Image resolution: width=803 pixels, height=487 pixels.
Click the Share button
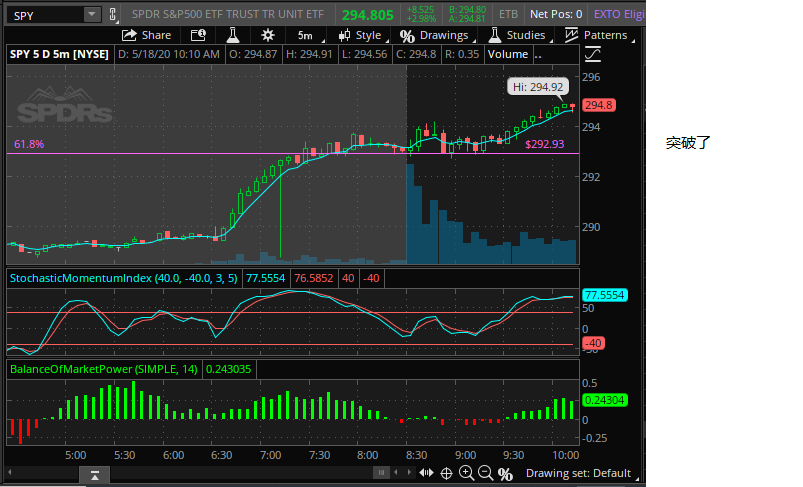coord(146,35)
